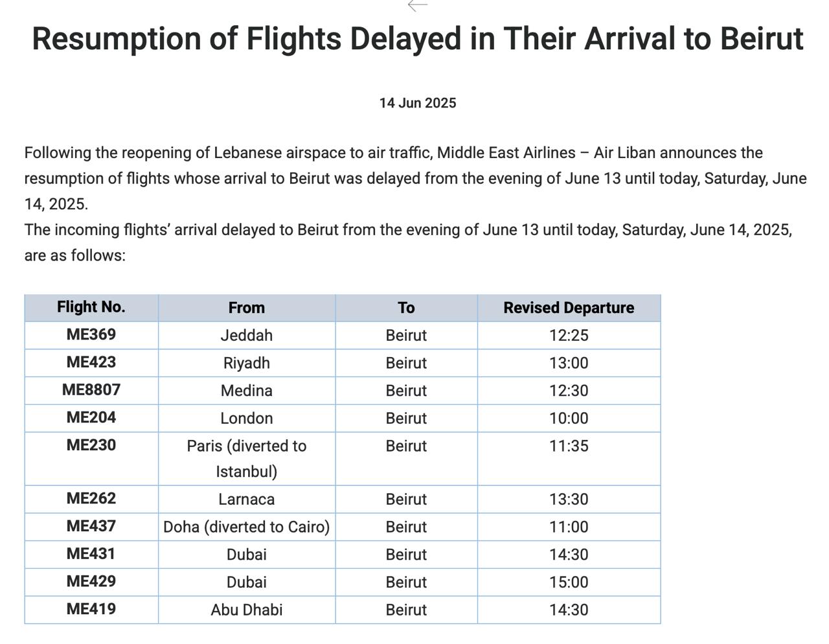
Task: Click the Flight No. column header
Action: click(91, 307)
